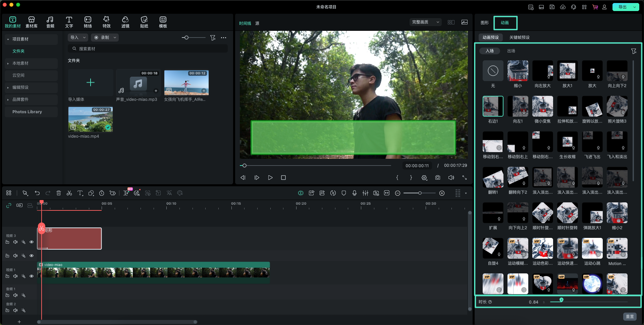Screen dimensions: 644x325
Task: Switch to the 关键帧预设 tab
Action: pyautogui.click(x=519, y=38)
